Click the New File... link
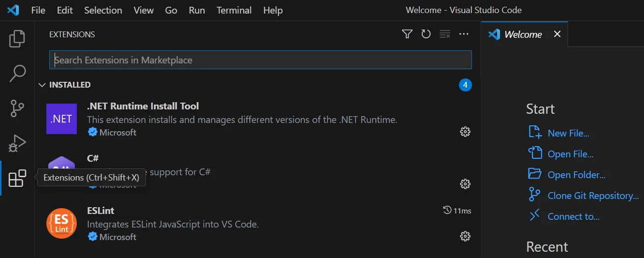This screenshot has width=644, height=258. [568, 133]
